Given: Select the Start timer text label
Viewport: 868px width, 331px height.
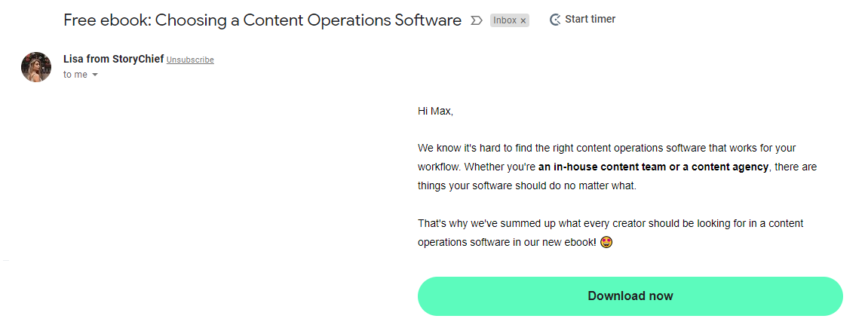Looking at the screenshot, I should 590,20.
